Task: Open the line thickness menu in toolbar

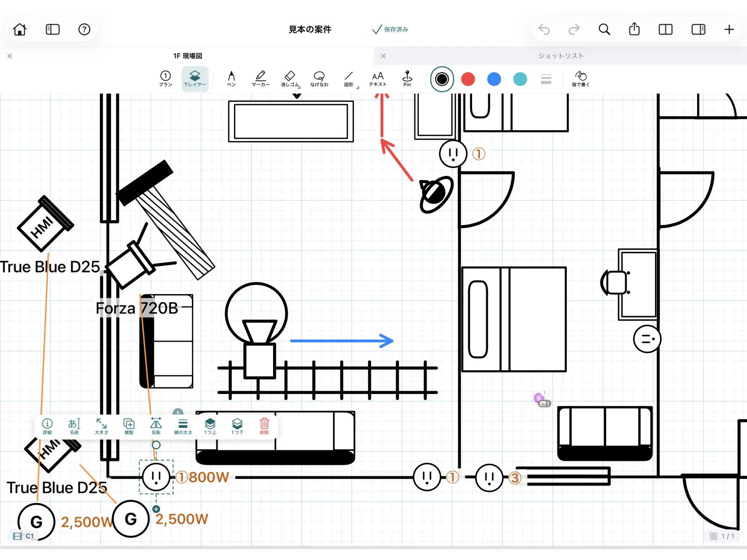Action: tap(546, 79)
